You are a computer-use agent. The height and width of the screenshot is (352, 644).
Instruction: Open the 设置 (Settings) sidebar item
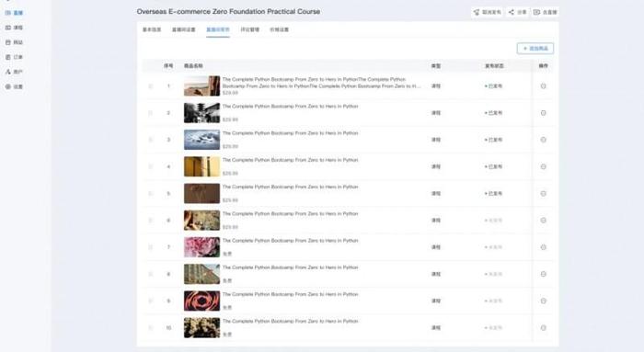tap(14, 86)
